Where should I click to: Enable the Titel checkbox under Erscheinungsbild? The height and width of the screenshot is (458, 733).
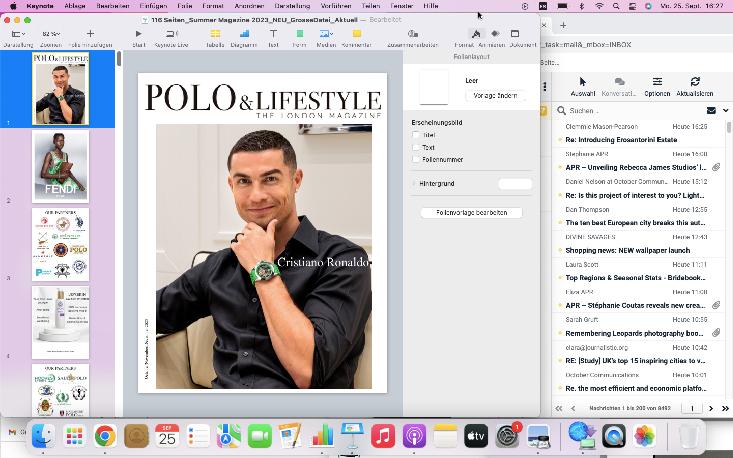(416, 135)
